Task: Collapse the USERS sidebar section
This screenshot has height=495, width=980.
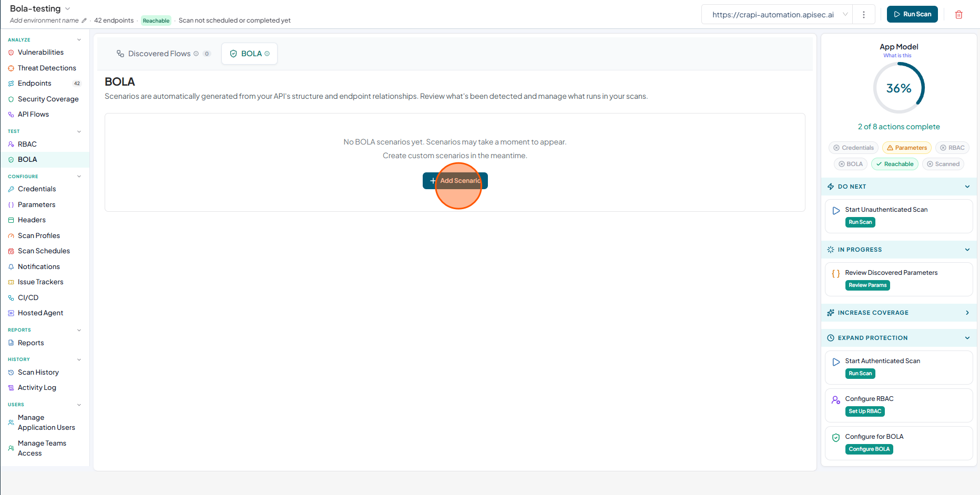Action: 79,405
